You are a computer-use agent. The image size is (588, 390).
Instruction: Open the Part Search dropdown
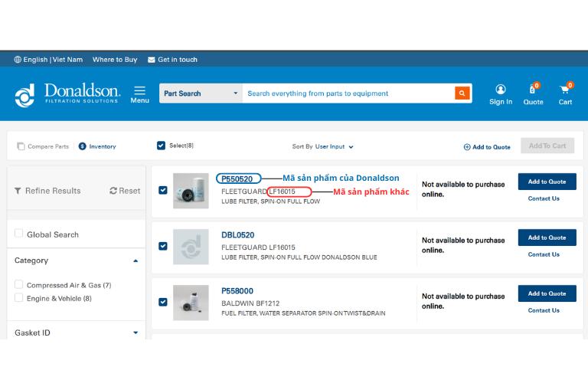[x=201, y=93]
